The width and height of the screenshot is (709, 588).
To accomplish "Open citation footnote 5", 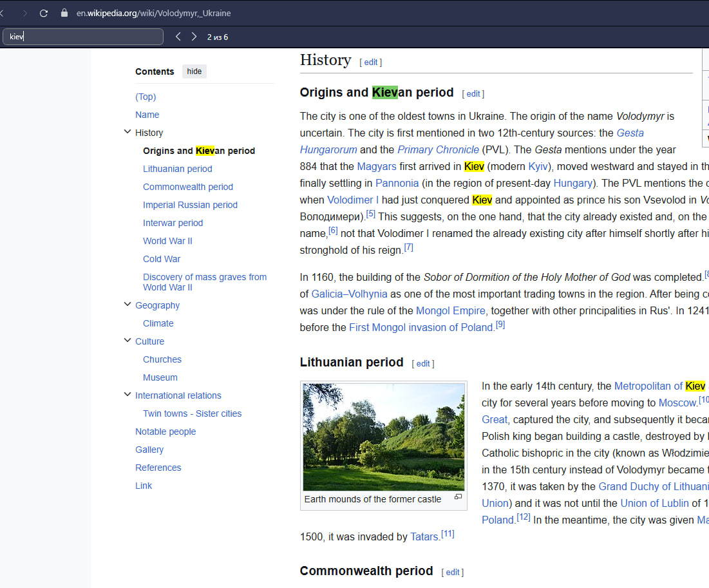I will click(371, 213).
